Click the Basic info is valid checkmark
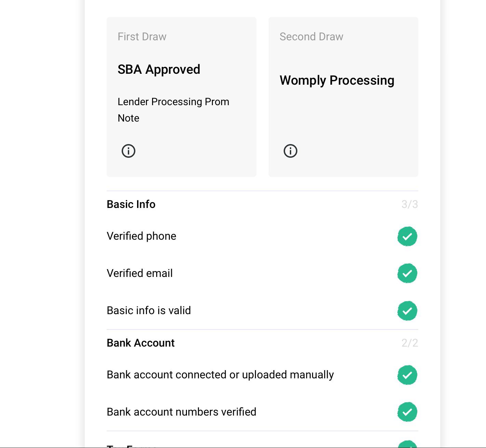The width and height of the screenshot is (486, 448). coord(407,311)
